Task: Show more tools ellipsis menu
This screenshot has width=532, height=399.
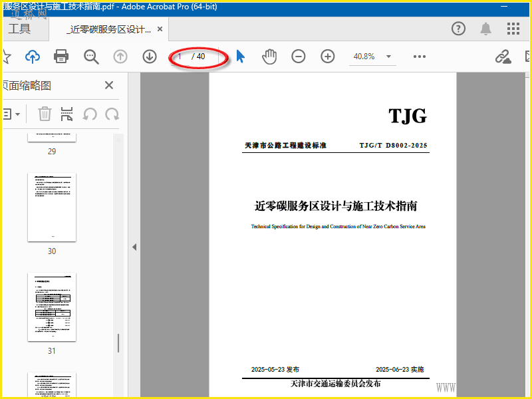Action: 420,57
